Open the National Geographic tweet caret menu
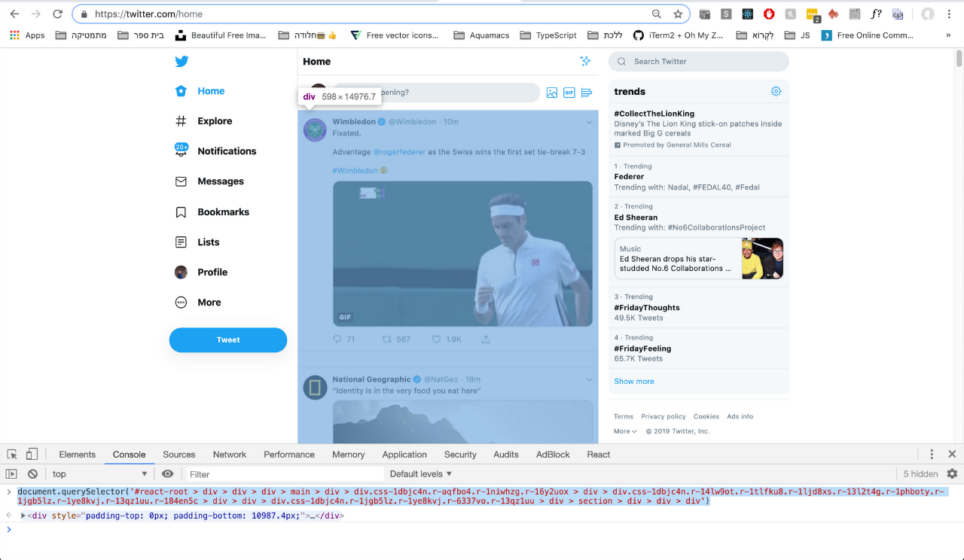The image size is (964, 560). click(590, 379)
